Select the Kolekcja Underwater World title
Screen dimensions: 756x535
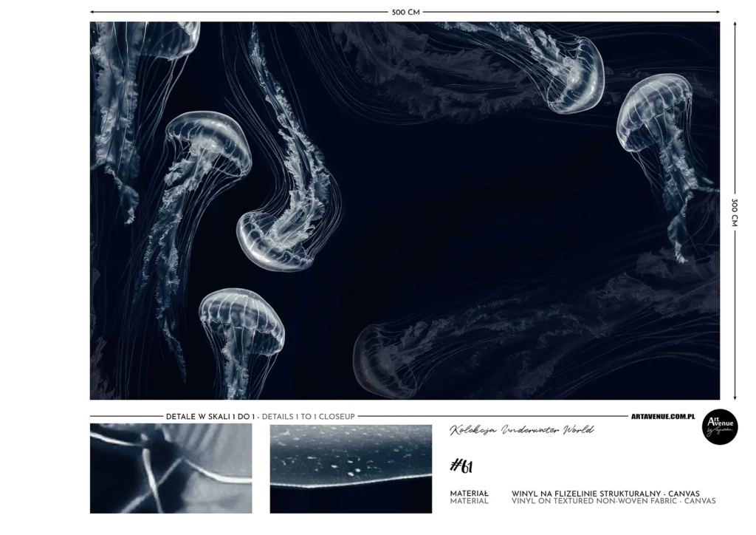click(x=521, y=430)
